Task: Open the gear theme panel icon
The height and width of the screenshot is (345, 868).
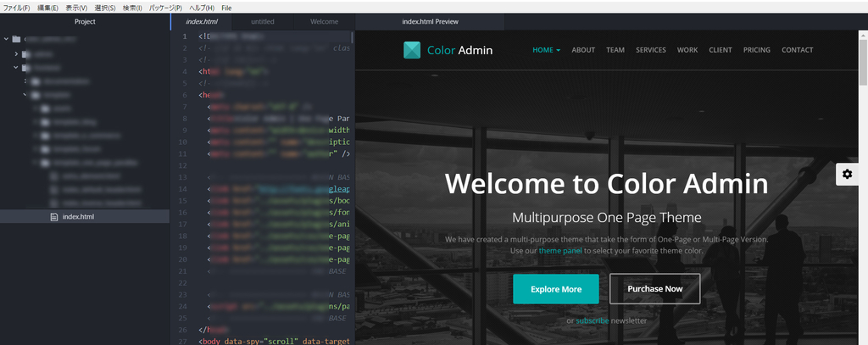Action: tap(847, 175)
